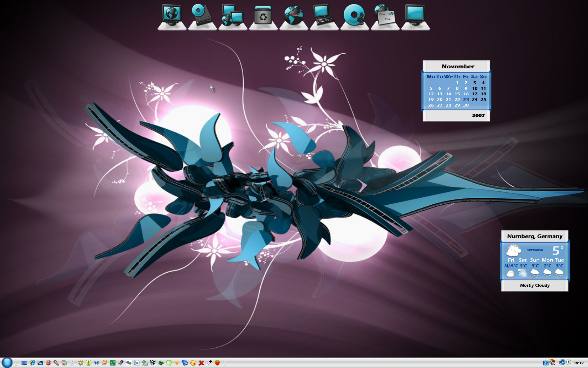Click the switch windows quick launch icon
The image size is (588, 368).
[40, 363]
